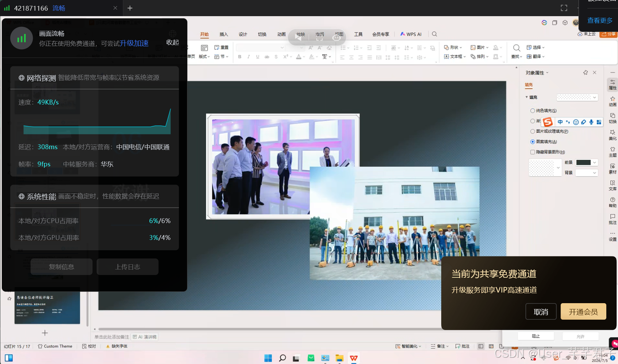Switch to the 插入 ribbon tab

[x=224, y=34]
